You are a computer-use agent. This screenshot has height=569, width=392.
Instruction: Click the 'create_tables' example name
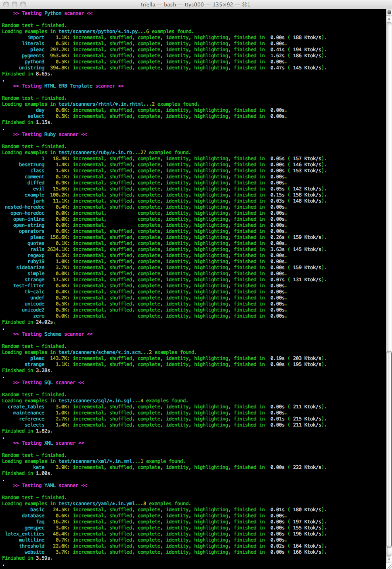(26, 407)
